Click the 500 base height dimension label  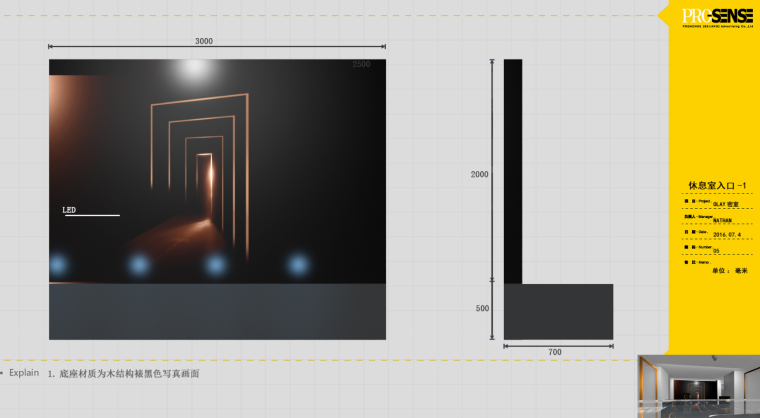482,309
